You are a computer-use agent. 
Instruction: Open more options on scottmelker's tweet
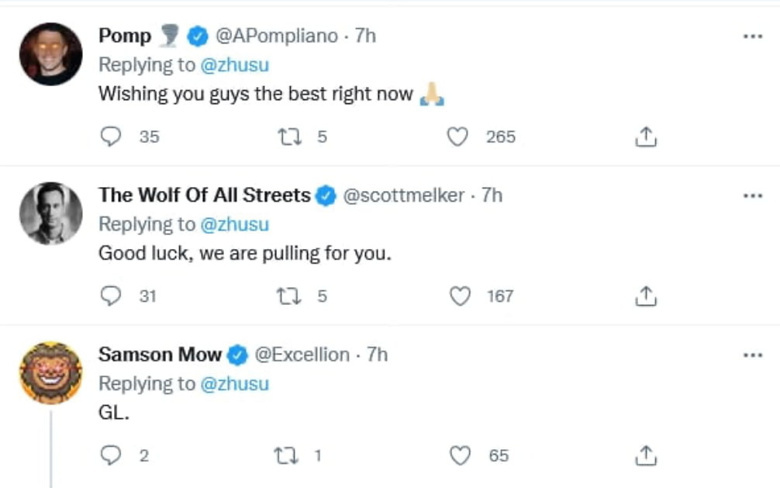(752, 195)
